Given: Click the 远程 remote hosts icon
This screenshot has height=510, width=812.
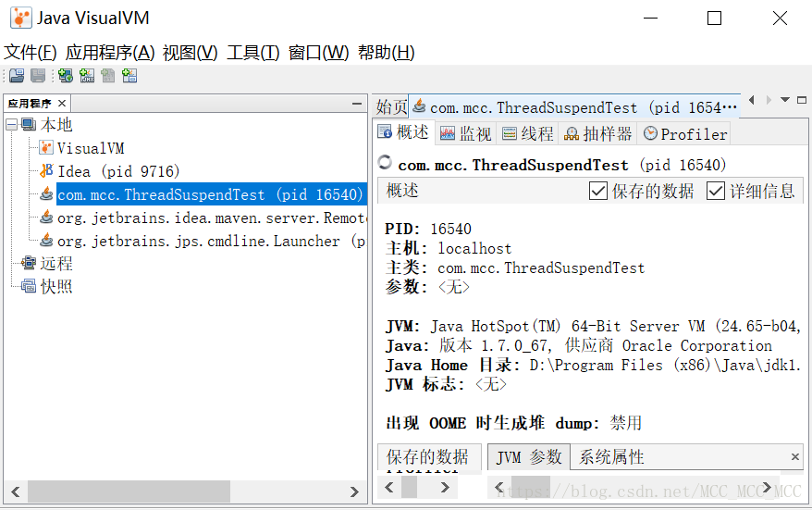Looking at the screenshot, I should coord(29,263).
